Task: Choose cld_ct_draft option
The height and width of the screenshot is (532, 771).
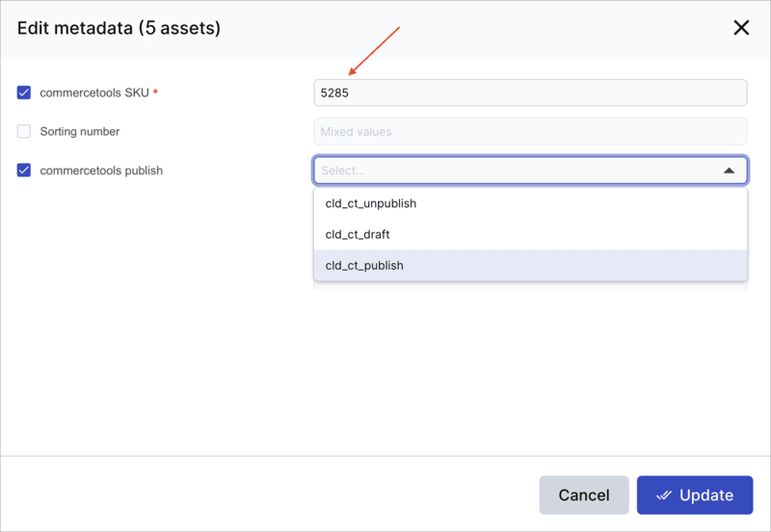Action: [530, 234]
